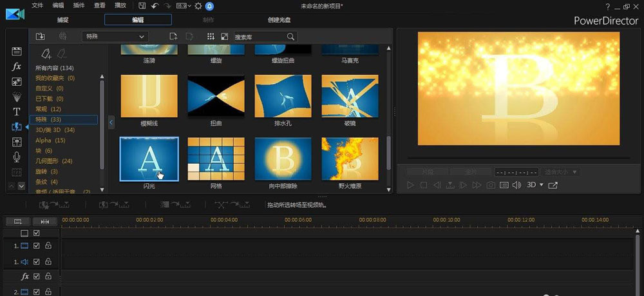Open the 播放 menu
644x296 pixels.
[120, 6]
